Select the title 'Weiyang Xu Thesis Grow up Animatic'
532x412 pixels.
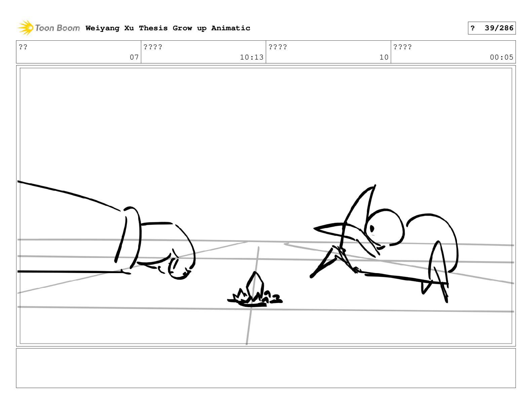pos(168,28)
